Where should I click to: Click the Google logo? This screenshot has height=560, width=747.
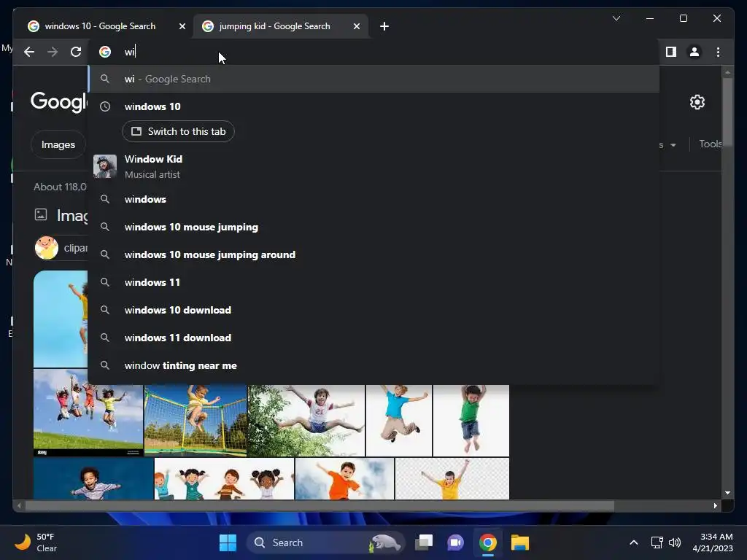pyautogui.click(x=59, y=101)
